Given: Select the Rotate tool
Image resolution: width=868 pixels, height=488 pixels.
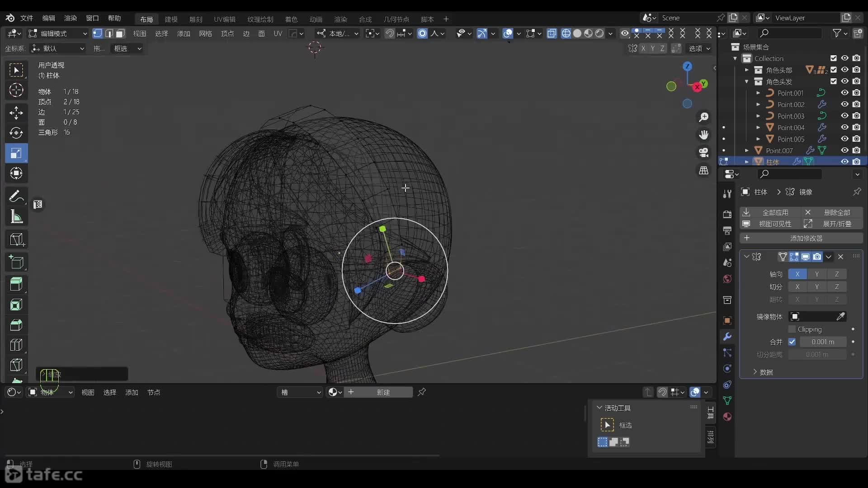Looking at the screenshot, I should click(16, 133).
